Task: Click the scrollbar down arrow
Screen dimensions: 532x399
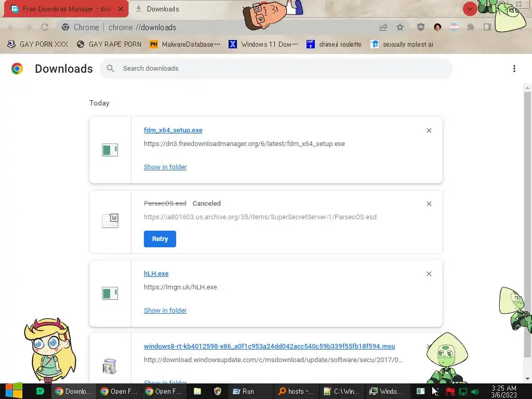Action: (x=527, y=379)
